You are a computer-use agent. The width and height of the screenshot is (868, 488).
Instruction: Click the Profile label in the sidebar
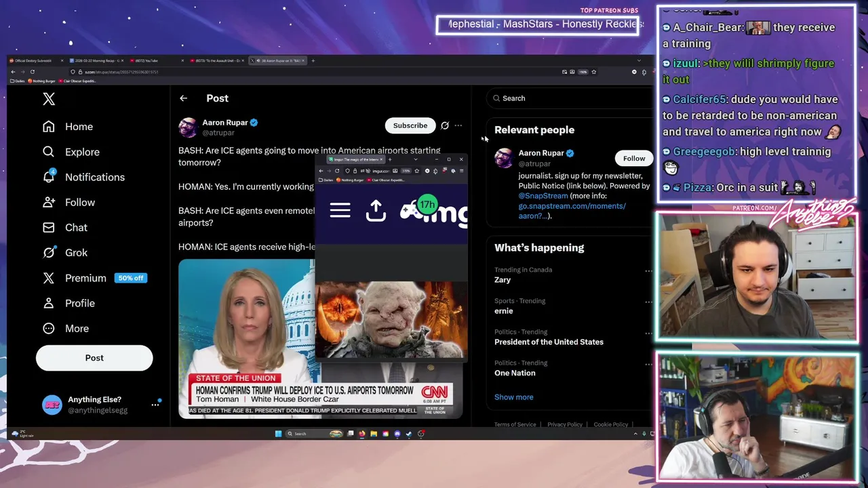coord(80,303)
